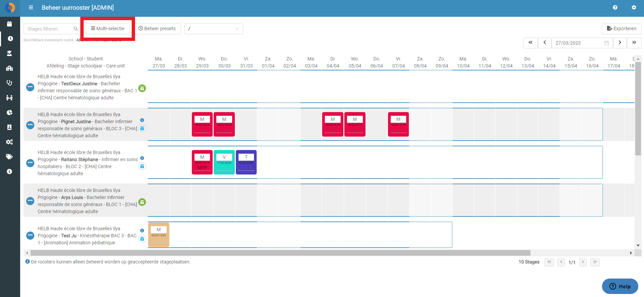Open the gears settings icon in sidebar
This screenshot has width=644, height=297.
click(x=9, y=142)
